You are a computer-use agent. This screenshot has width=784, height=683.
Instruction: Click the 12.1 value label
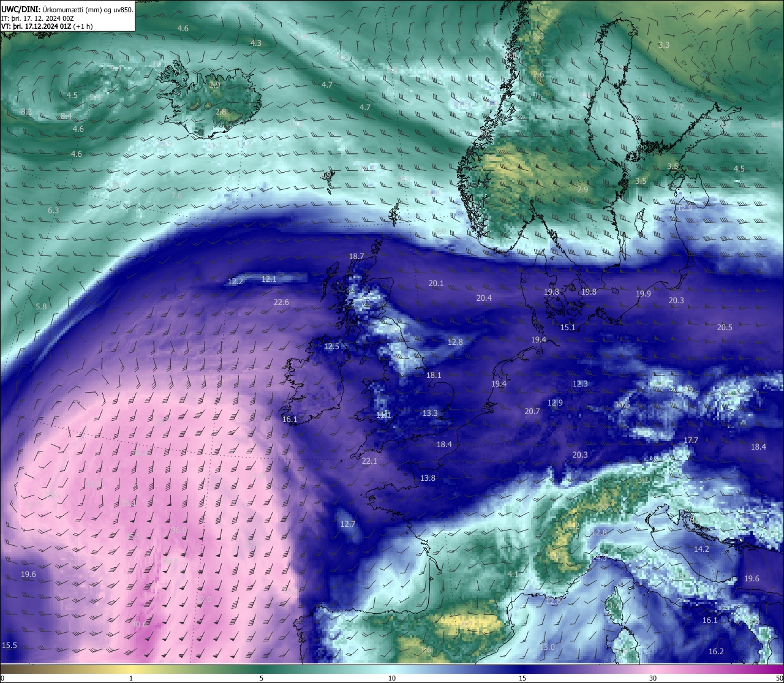269,279
